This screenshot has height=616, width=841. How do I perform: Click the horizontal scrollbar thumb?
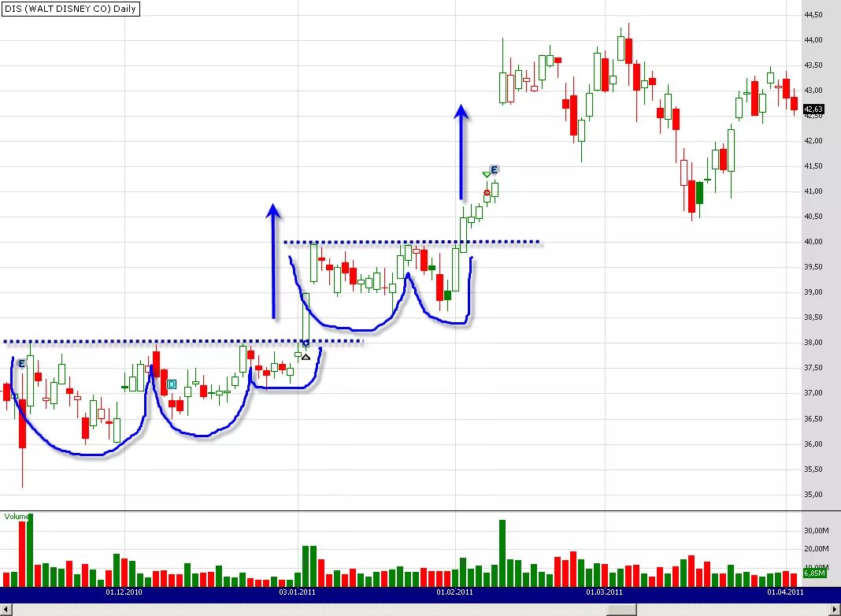click(621, 610)
